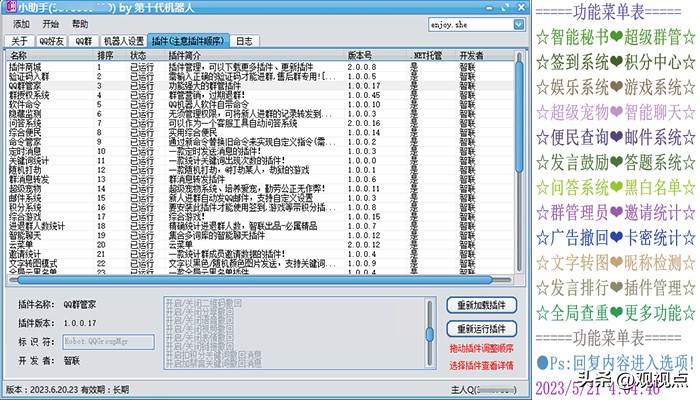Select 开启/关闭二维码撤回 in the command list
This screenshot has width=700, height=400.
(204, 303)
